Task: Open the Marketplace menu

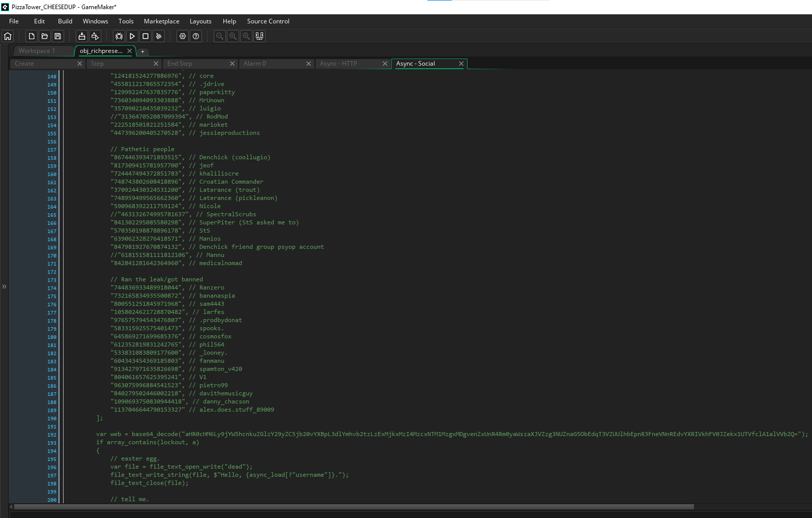Action: click(x=161, y=21)
